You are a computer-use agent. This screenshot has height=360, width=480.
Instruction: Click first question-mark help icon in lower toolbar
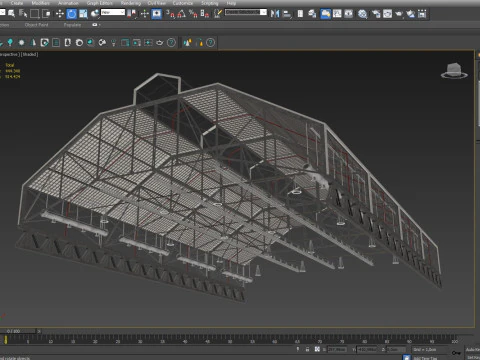(171, 43)
